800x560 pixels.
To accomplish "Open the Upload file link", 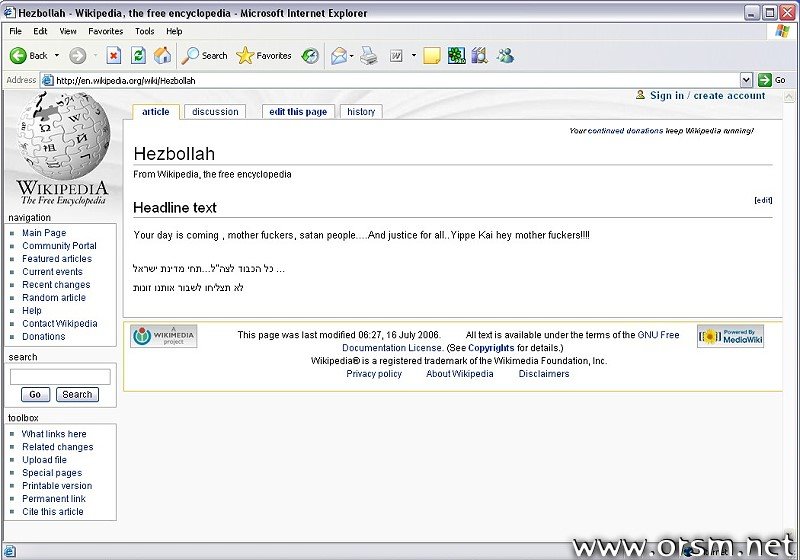I will tap(44, 460).
